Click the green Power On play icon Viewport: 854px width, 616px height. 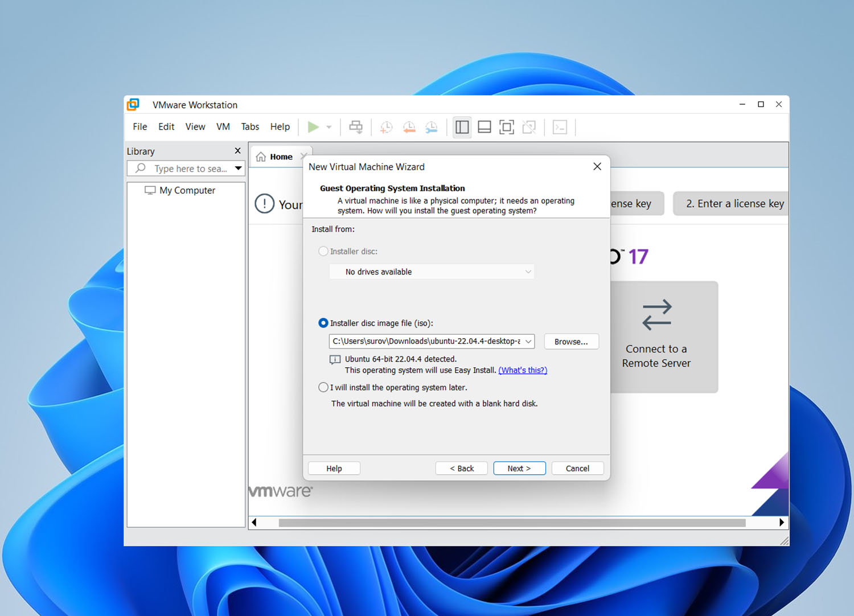point(313,127)
